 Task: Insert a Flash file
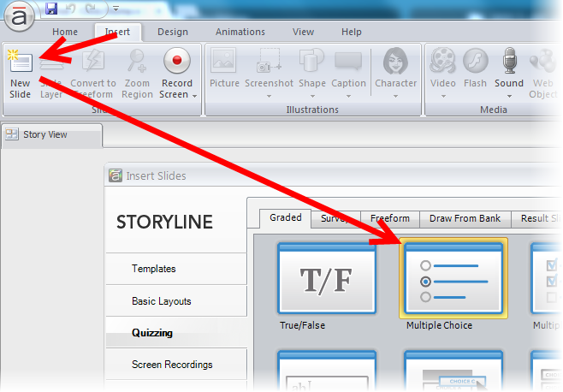click(x=475, y=68)
